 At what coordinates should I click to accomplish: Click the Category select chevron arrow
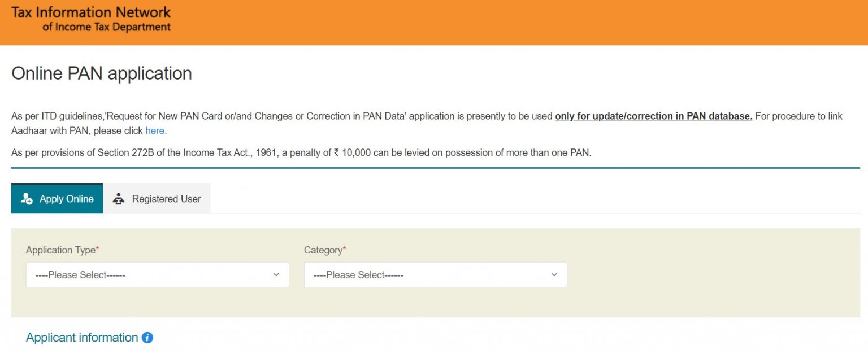pos(553,275)
